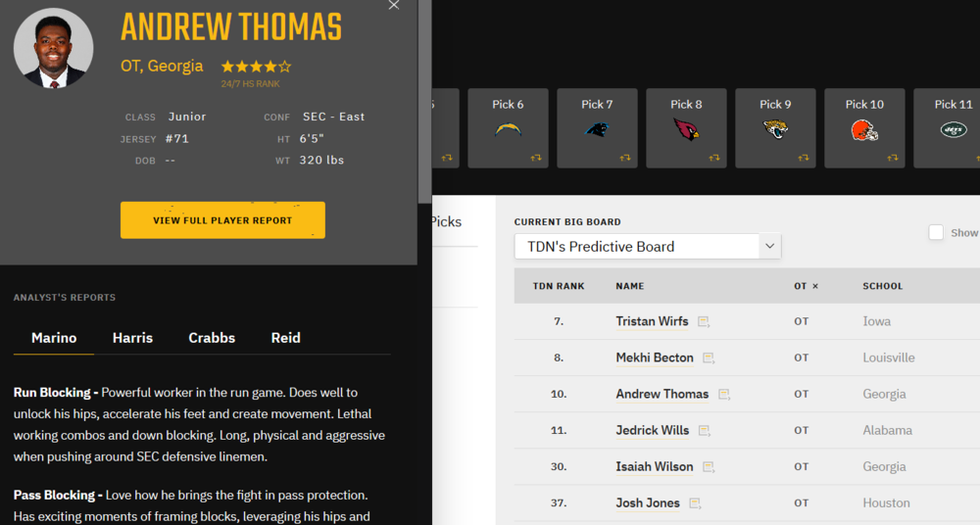Click the trade icon on Pick 10
The height and width of the screenshot is (525, 980).
click(x=893, y=158)
